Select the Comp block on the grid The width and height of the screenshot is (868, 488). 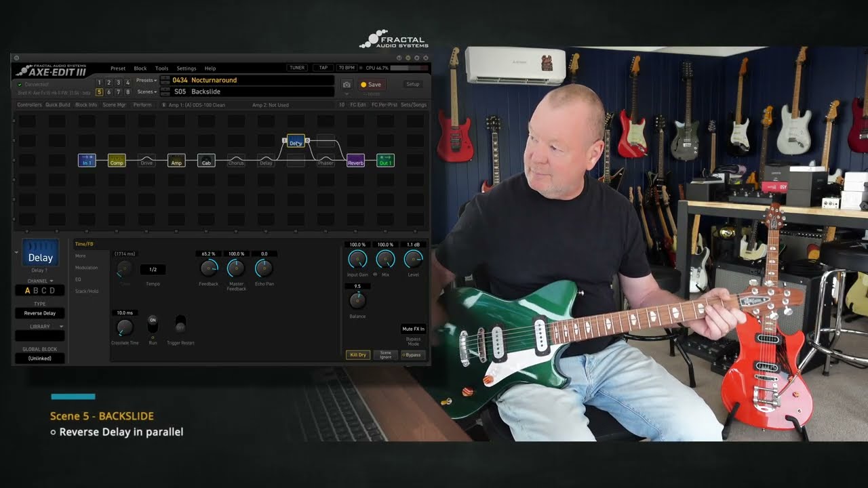pos(117,161)
